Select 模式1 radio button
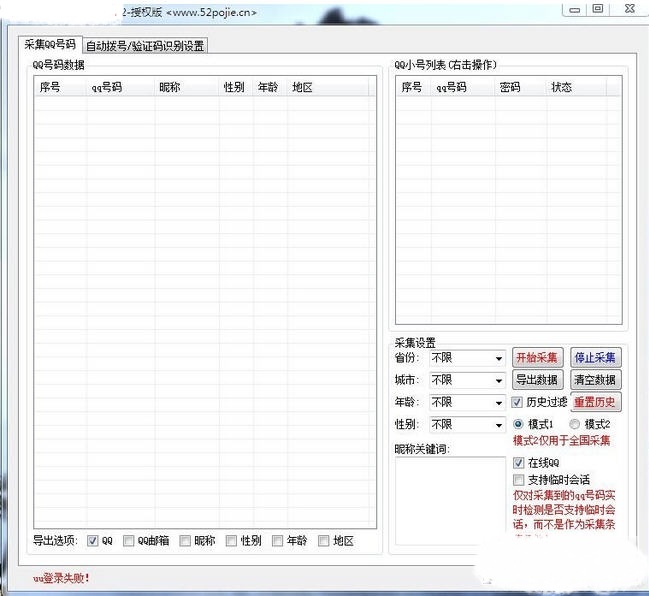Screen dimensions: 649x596 click(518, 424)
